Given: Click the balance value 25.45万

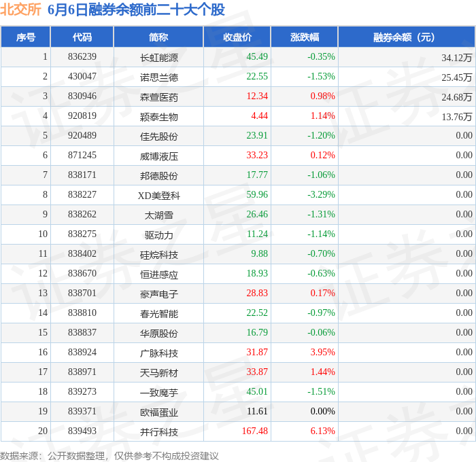Looking at the screenshot, I should pos(456,77).
